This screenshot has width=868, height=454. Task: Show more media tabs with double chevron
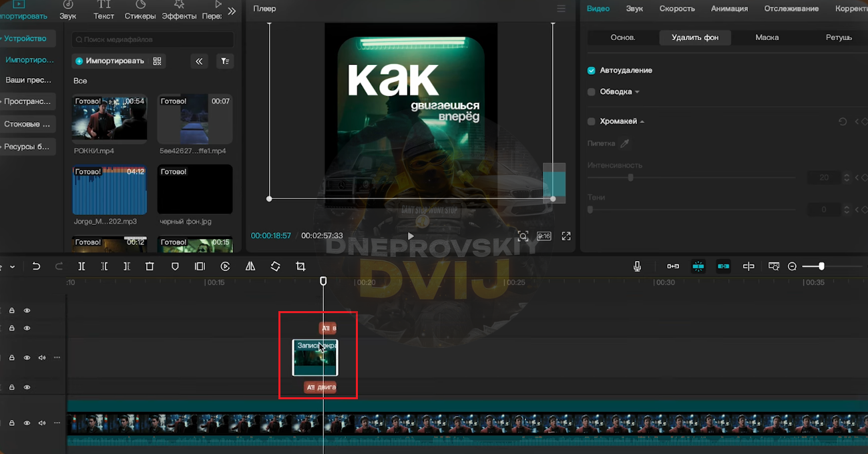232,11
